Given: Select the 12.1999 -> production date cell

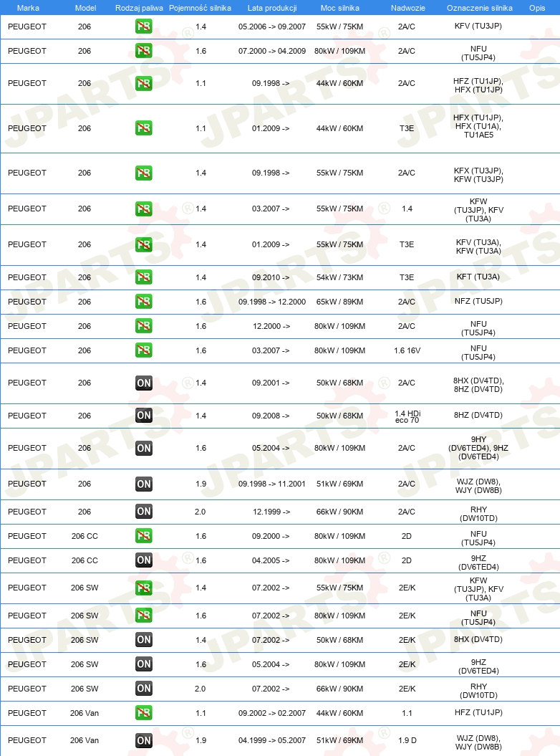Looking at the screenshot, I should coord(271,512).
